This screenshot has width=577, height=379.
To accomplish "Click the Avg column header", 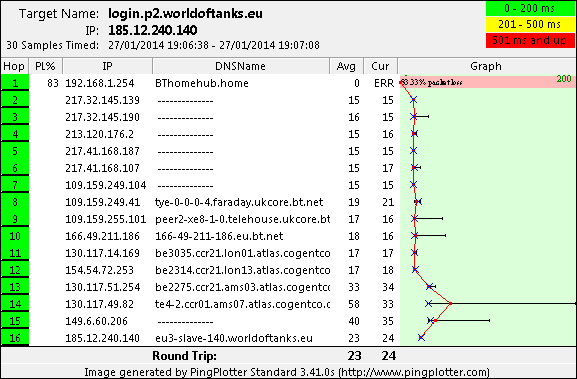I will click(346, 66).
